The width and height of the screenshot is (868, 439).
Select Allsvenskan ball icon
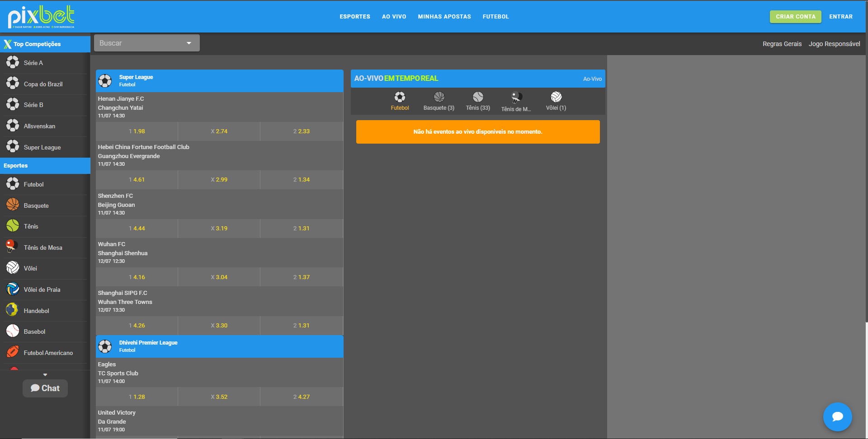(x=13, y=126)
